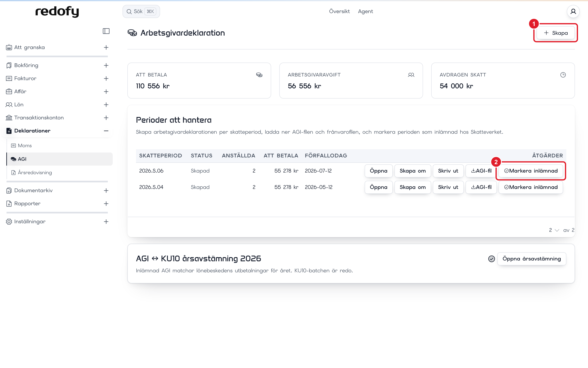Open Agent in top navigation
Image resolution: width=588 pixels, height=368 pixels.
click(365, 11)
